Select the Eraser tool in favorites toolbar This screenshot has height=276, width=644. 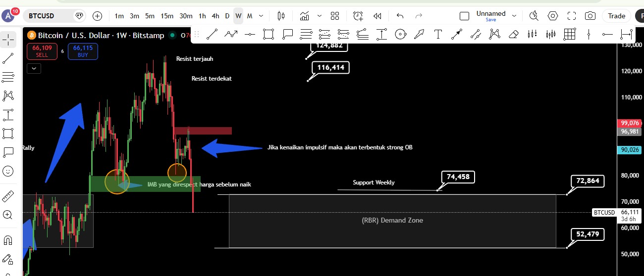(x=513, y=34)
